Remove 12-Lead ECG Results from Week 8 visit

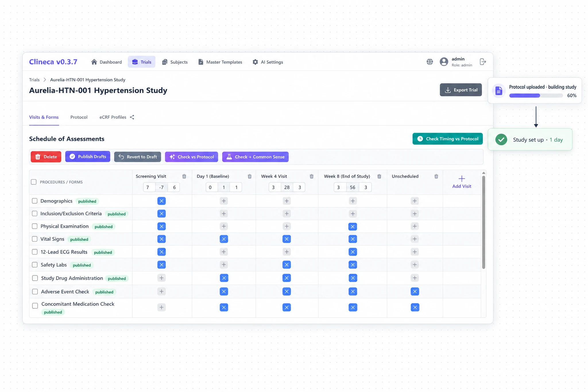click(353, 252)
